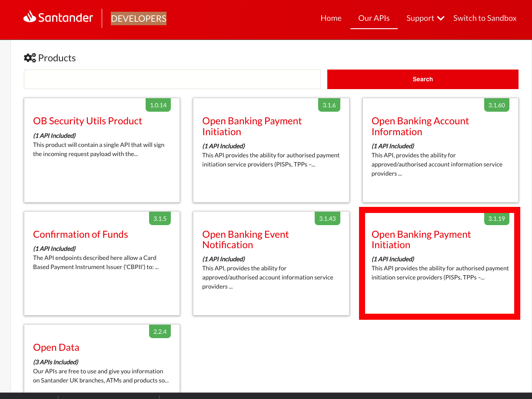Open Confirmation of Funds product
532x399 pixels.
[x=80, y=235]
